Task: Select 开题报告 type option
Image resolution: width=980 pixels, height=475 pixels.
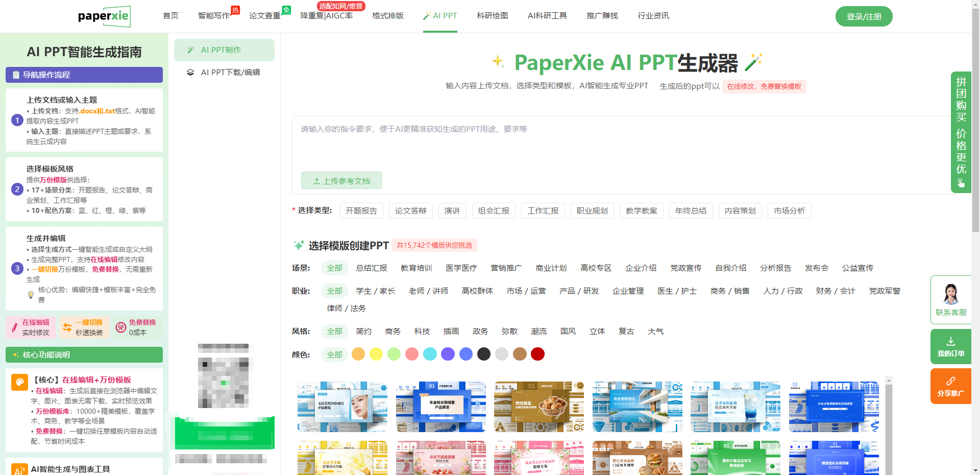Action: pos(361,211)
